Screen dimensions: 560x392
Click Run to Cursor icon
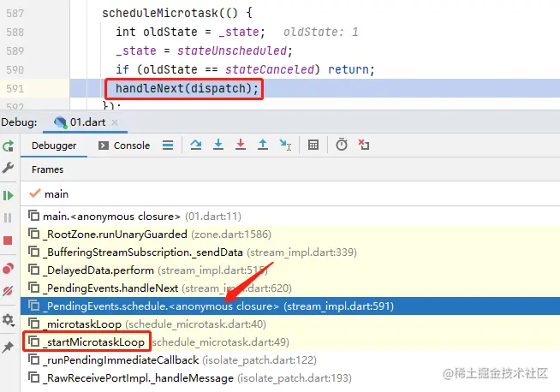pos(285,145)
